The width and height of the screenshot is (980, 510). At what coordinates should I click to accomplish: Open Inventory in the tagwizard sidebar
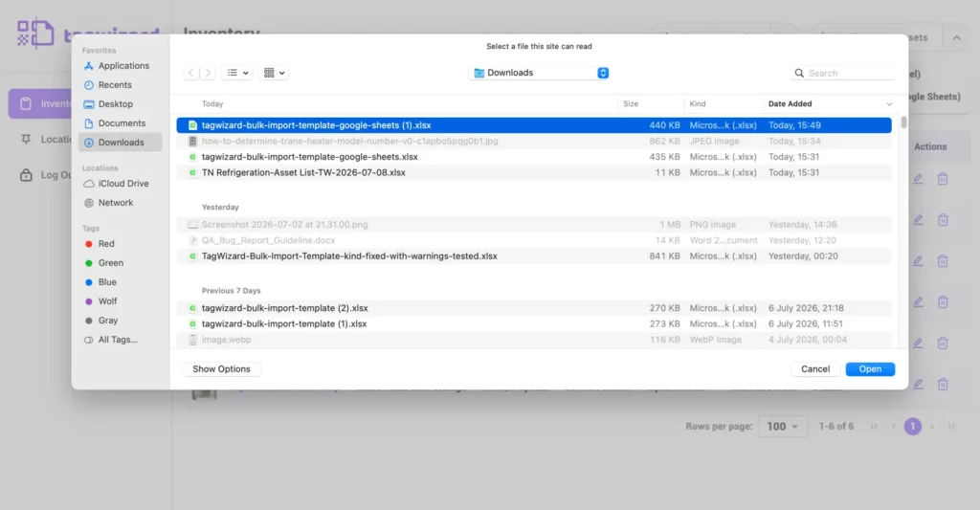click(41, 103)
